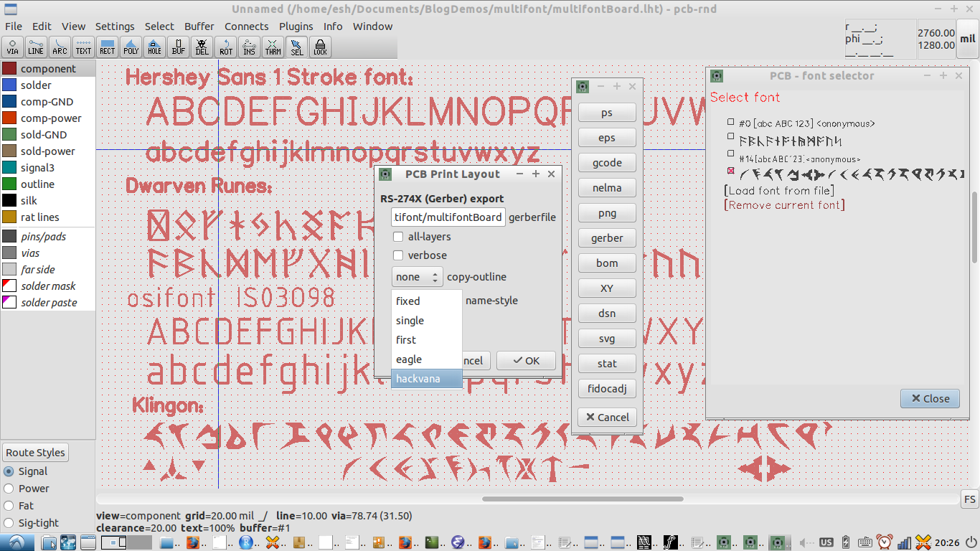Screen dimensions: 980x551
Task: Select the LINE drawing tool
Action: (x=36, y=47)
